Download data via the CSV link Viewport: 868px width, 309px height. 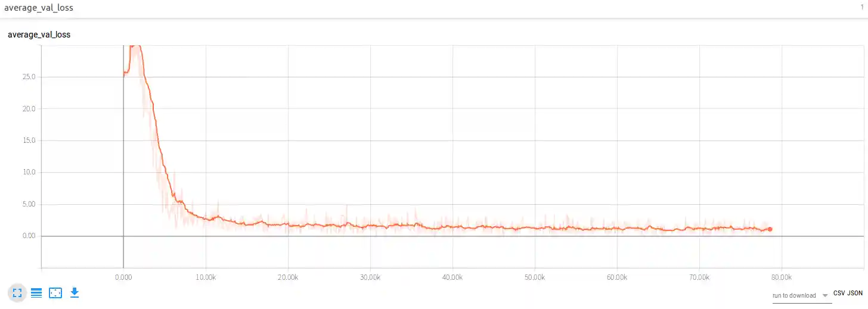click(x=840, y=294)
